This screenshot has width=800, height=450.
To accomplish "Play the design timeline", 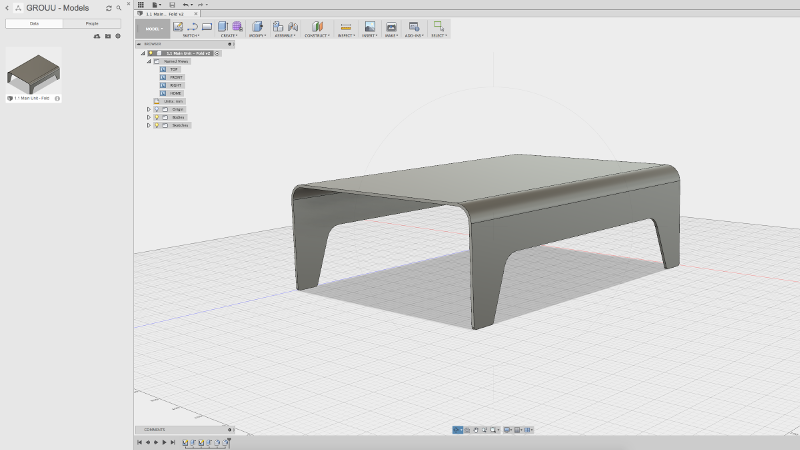I will 164,442.
